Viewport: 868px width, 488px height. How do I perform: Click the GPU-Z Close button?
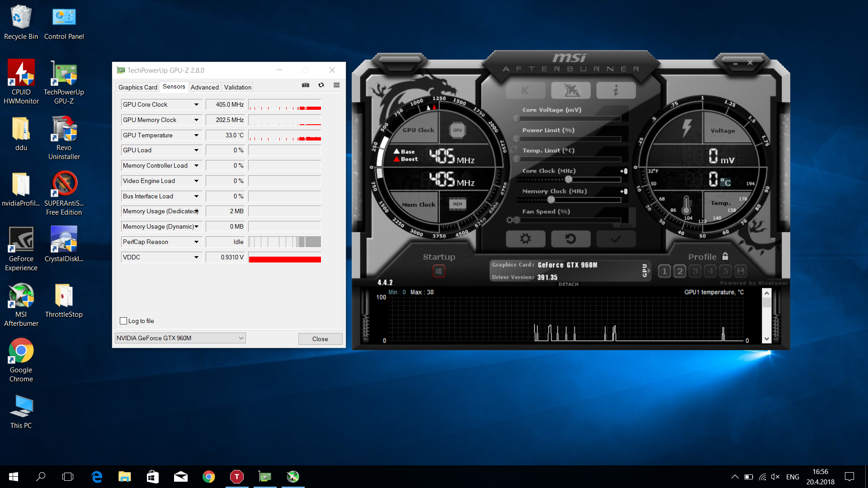coord(320,339)
